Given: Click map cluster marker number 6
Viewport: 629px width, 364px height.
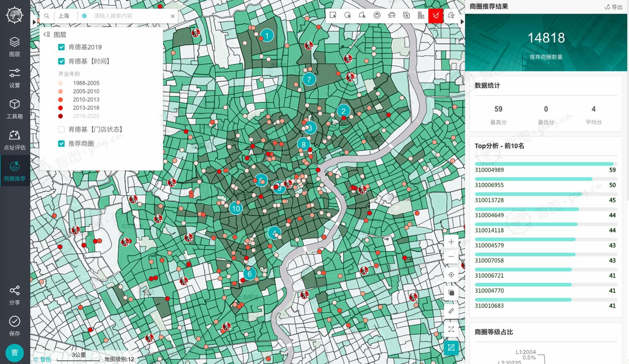Looking at the screenshot, I should tap(249, 274).
